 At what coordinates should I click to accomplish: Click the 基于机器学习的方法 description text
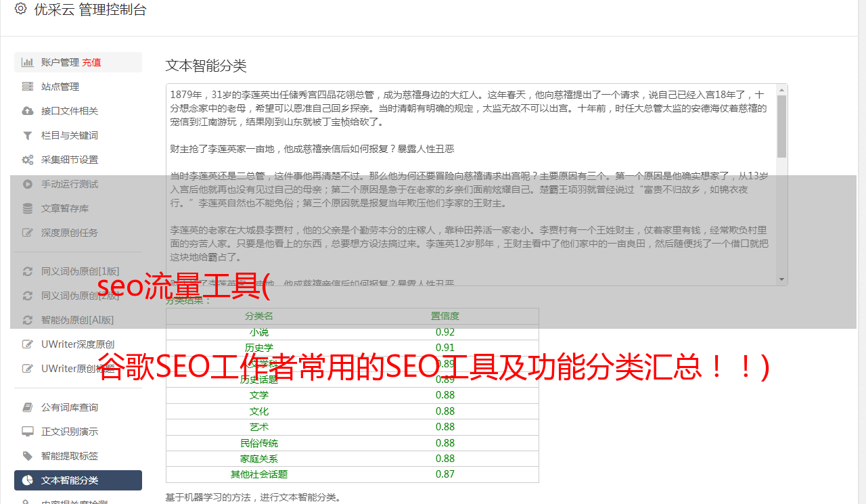(x=254, y=498)
